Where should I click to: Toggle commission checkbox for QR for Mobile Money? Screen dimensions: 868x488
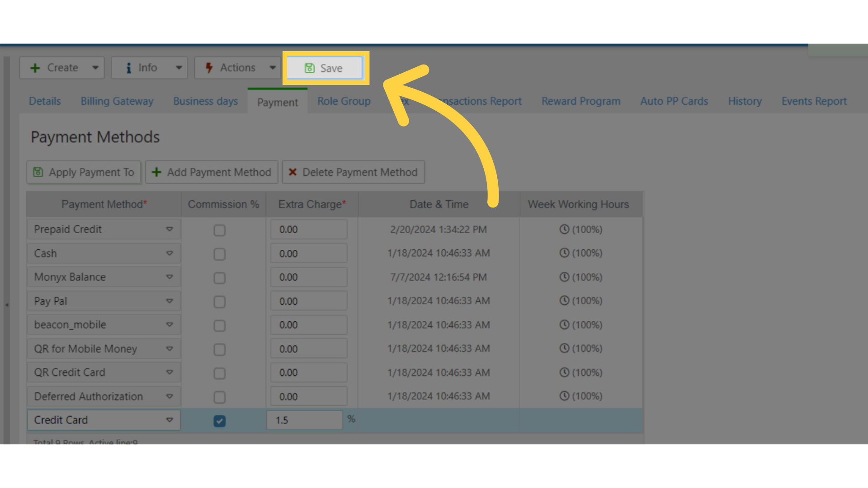pos(219,350)
